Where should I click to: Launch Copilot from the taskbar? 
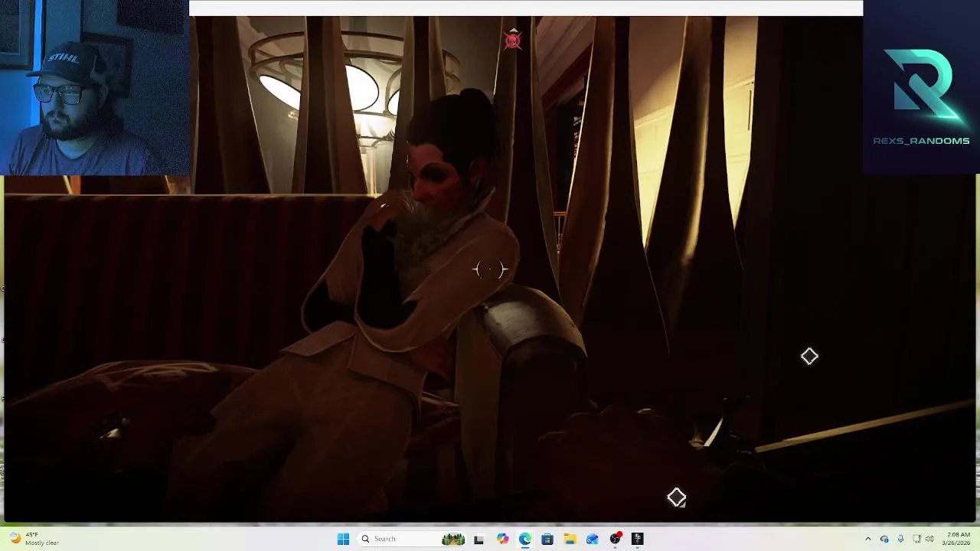tap(502, 539)
